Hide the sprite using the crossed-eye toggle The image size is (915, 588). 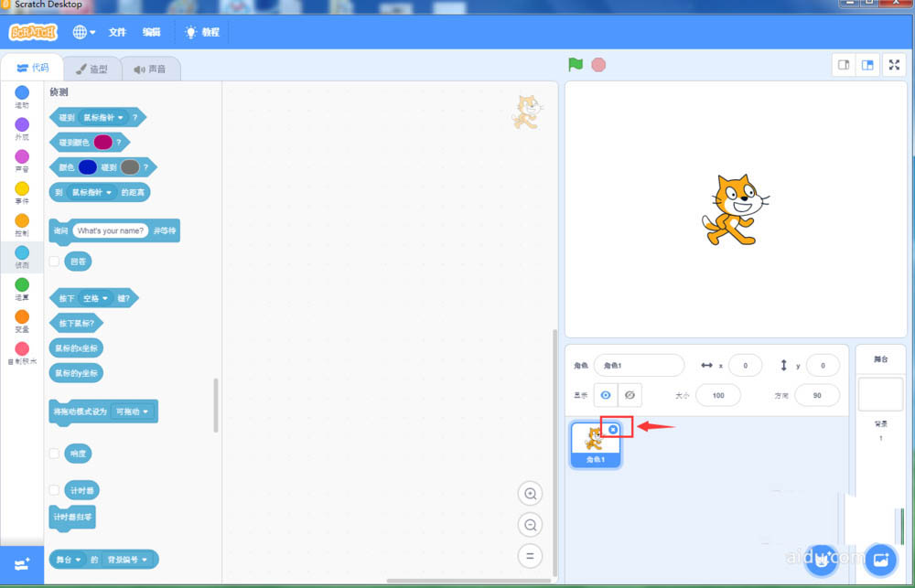click(x=630, y=394)
